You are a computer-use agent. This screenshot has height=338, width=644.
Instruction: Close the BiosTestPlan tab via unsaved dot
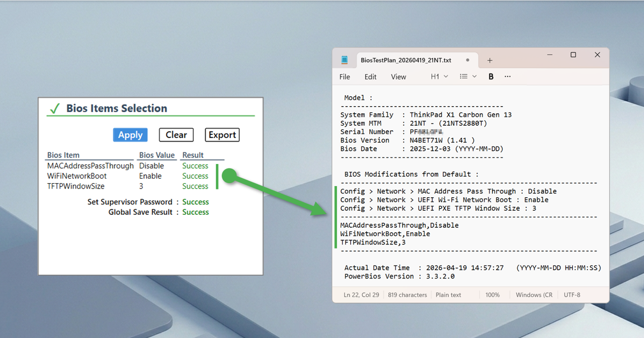tap(467, 60)
